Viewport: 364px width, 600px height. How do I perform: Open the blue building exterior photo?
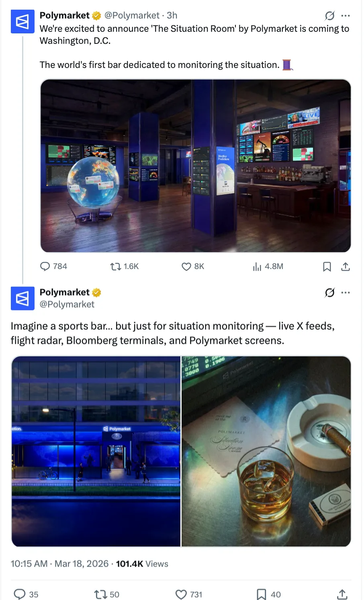[96, 451]
